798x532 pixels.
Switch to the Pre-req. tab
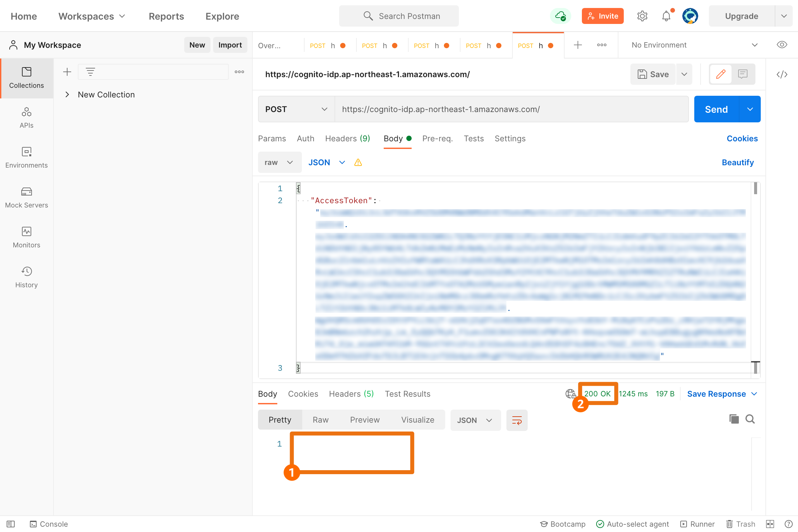(x=437, y=138)
